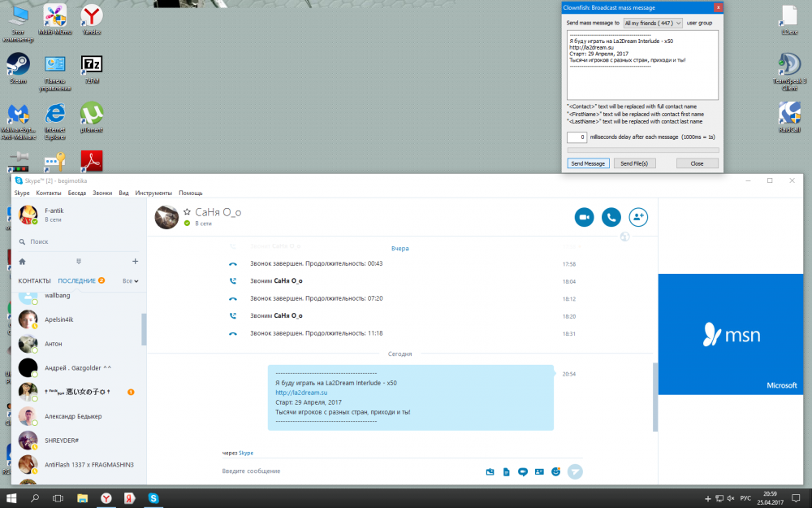
Task: Open the Windows Start menu
Action: click(x=12, y=497)
